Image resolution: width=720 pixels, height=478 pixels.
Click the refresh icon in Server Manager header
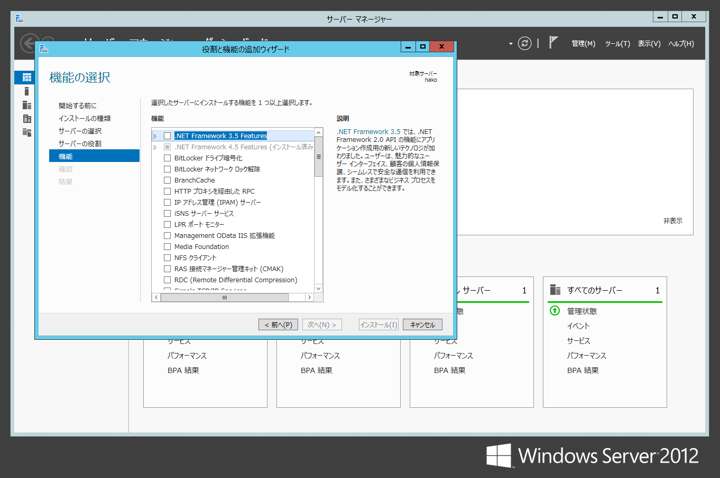(x=524, y=43)
